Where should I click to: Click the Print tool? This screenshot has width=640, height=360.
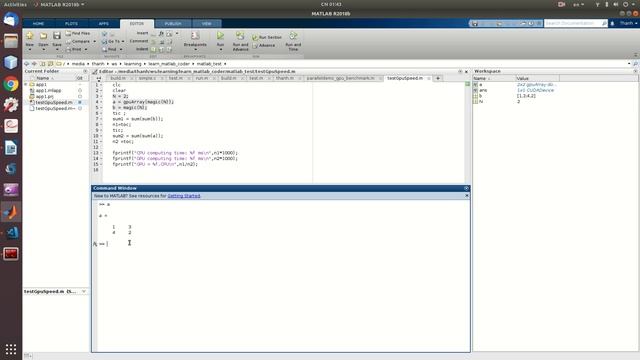[x=74, y=49]
